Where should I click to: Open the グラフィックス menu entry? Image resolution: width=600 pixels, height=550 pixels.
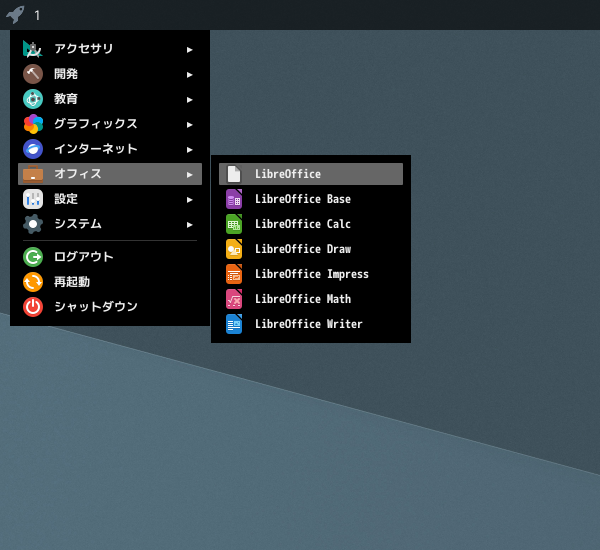point(110,124)
